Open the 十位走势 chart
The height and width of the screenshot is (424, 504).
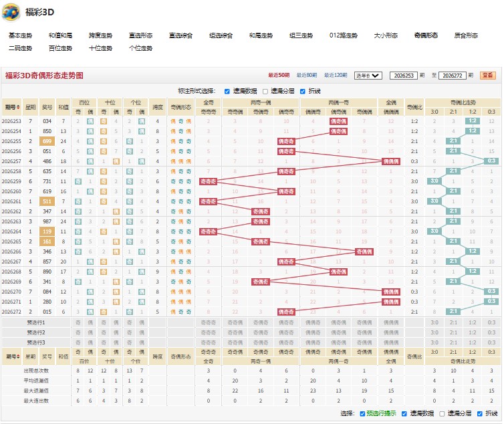101,48
